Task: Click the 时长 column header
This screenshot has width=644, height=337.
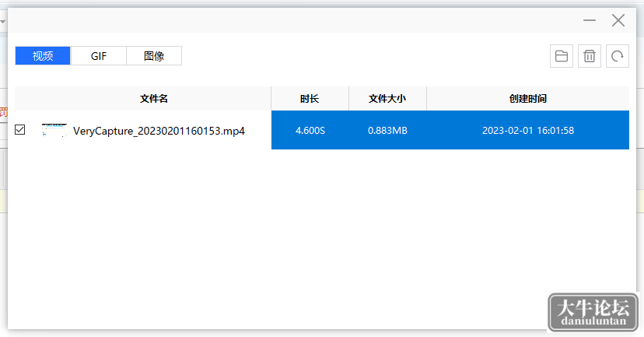Action: (x=310, y=99)
